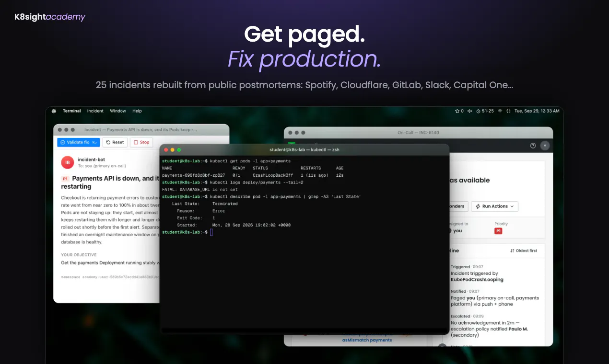This screenshot has width=609, height=364.
Task: Click the terminal prompt cursor
Action: pyautogui.click(x=211, y=232)
